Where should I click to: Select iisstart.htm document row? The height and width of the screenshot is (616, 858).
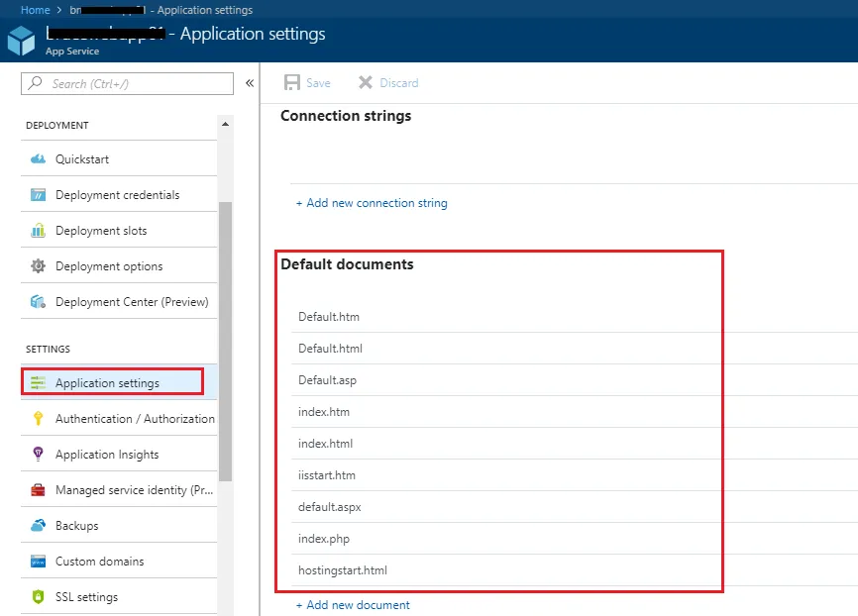pyautogui.click(x=575, y=475)
